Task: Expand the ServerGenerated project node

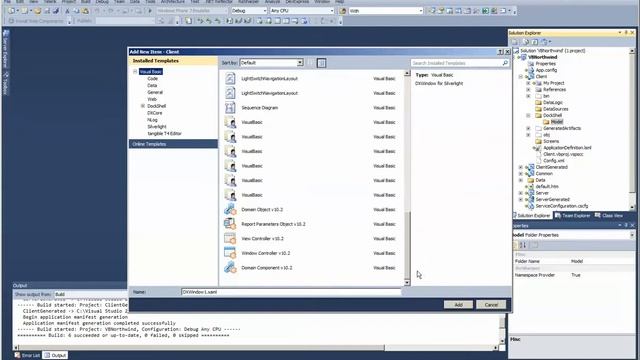Action: click(x=521, y=200)
